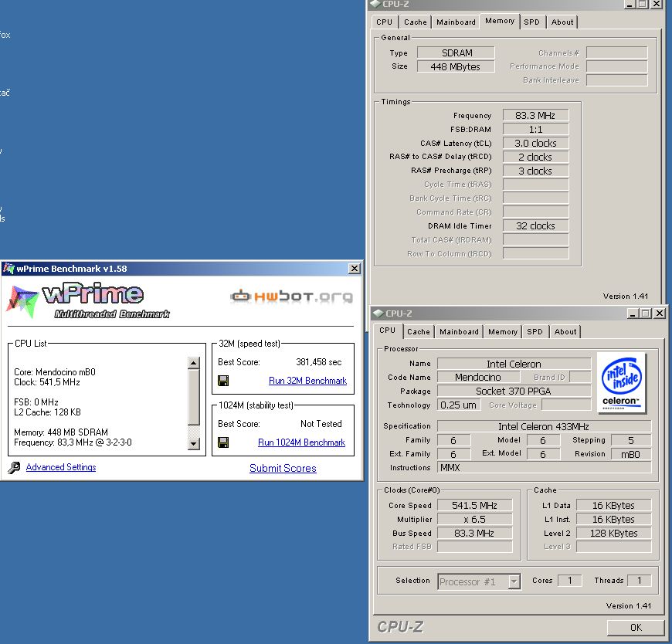Screen dimensions: 672x644
Task: Click the Revision field mB0
Action: point(631,454)
